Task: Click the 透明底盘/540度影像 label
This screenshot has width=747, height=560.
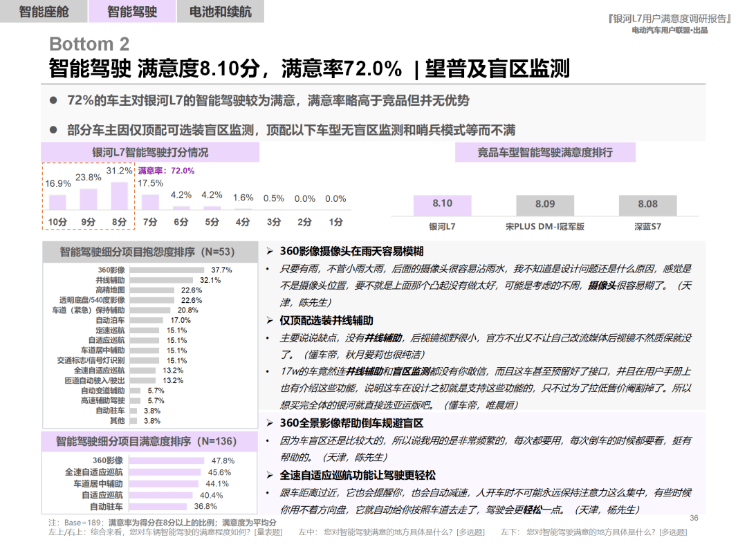Action: click(x=92, y=300)
